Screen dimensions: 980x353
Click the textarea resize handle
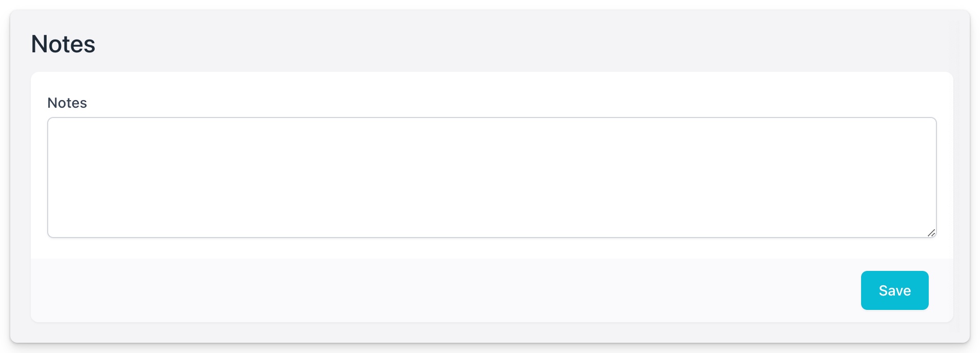click(931, 233)
